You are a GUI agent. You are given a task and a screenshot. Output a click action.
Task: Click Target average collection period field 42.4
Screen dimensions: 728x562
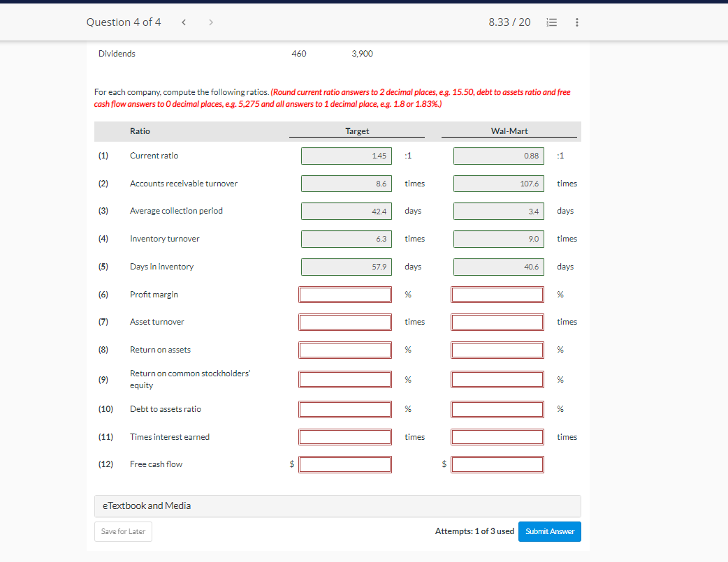(347, 211)
